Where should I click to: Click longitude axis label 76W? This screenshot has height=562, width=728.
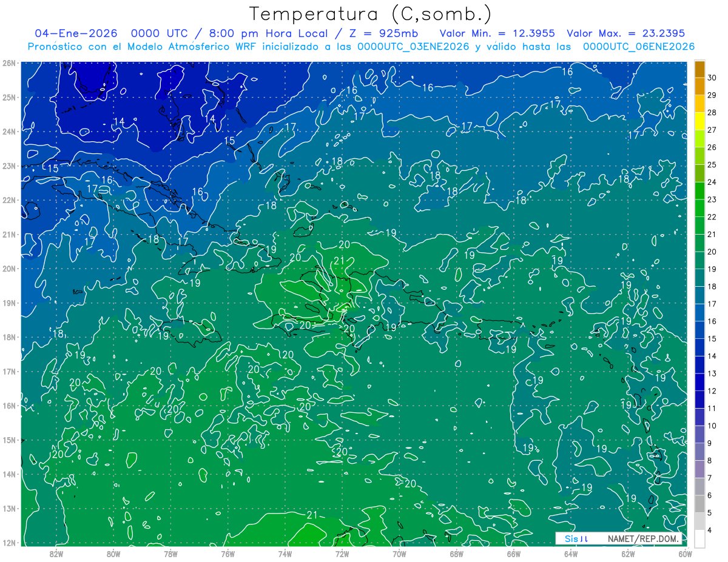coord(227,553)
